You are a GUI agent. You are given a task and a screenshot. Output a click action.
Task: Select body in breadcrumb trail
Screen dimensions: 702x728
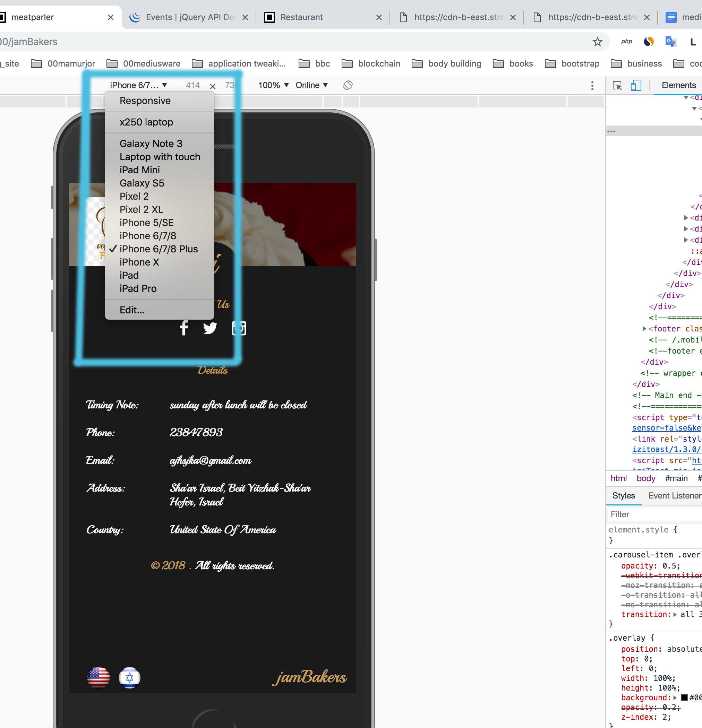point(645,478)
